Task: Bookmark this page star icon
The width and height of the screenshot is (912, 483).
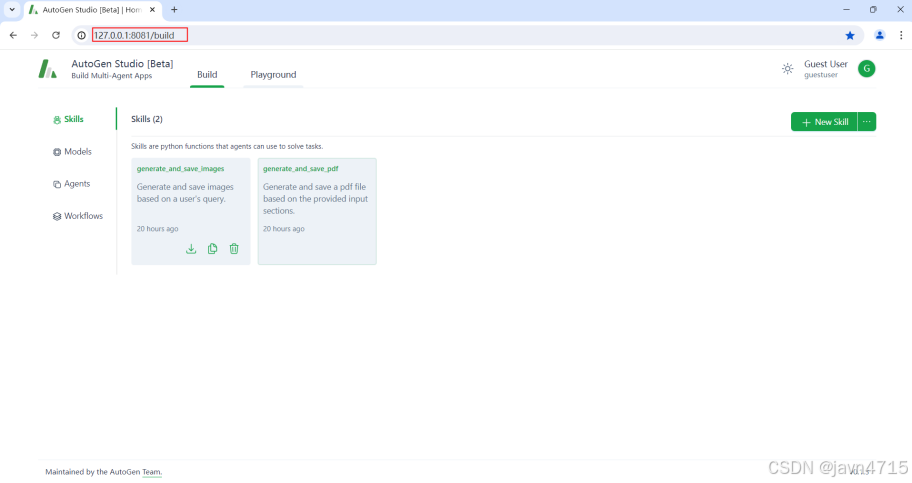Action: (850, 35)
